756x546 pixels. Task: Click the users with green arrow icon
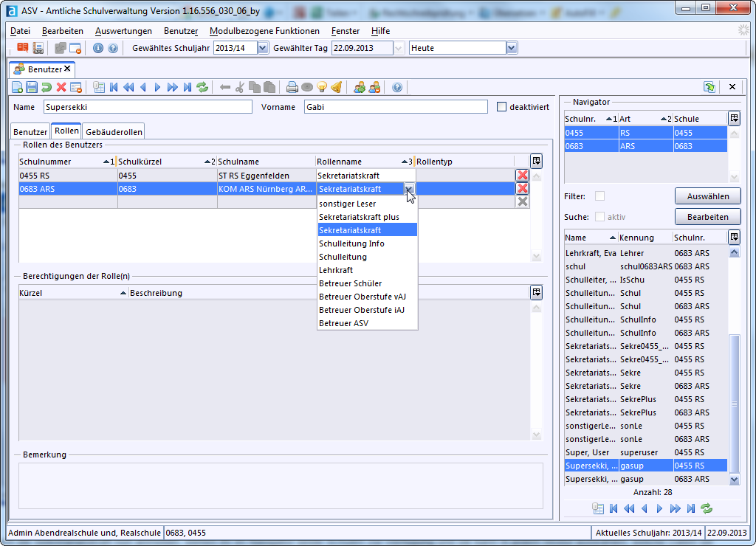pos(360,87)
